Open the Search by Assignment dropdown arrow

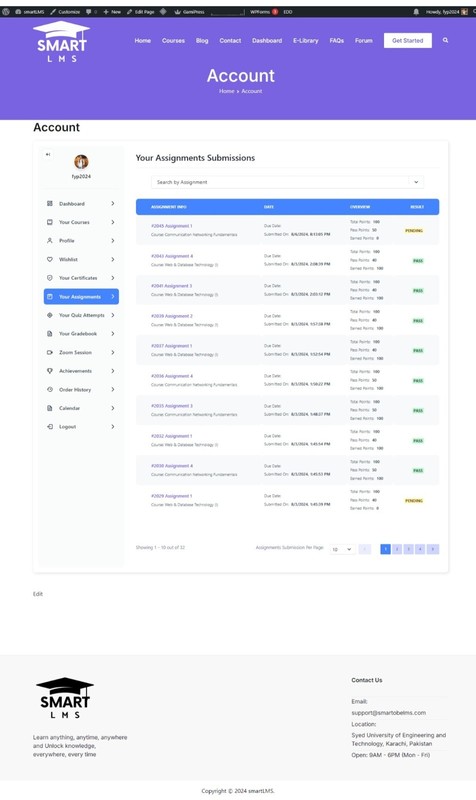416,182
